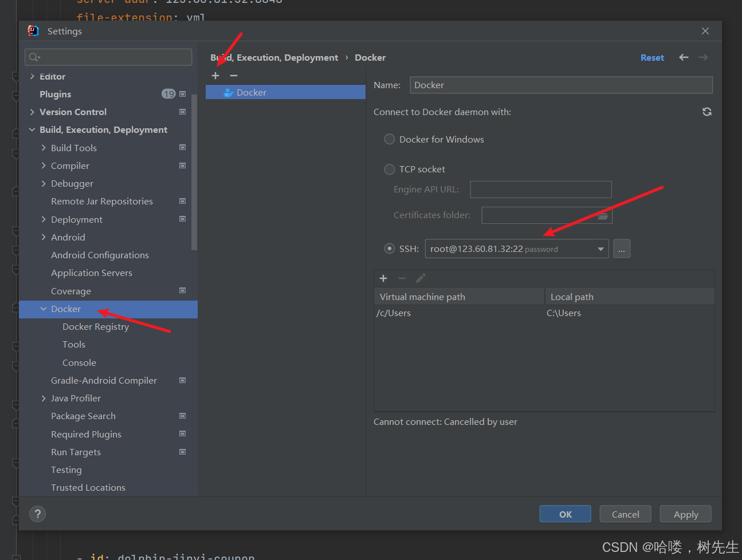Click the Version Control project-level icon
Screen dimensions: 742x560
183,112
